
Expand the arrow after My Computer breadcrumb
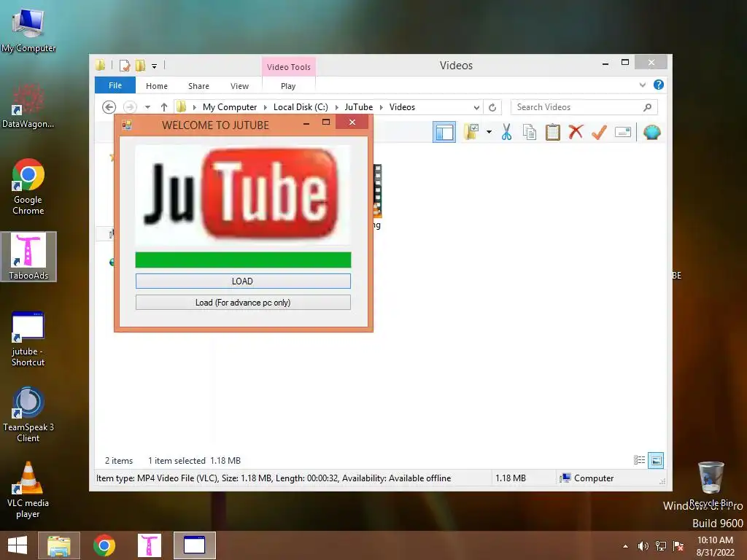coord(266,107)
